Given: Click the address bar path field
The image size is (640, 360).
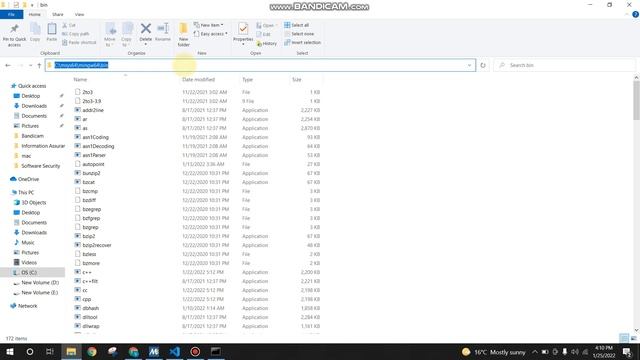Looking at the screenshot, I should tap(260, 65).
